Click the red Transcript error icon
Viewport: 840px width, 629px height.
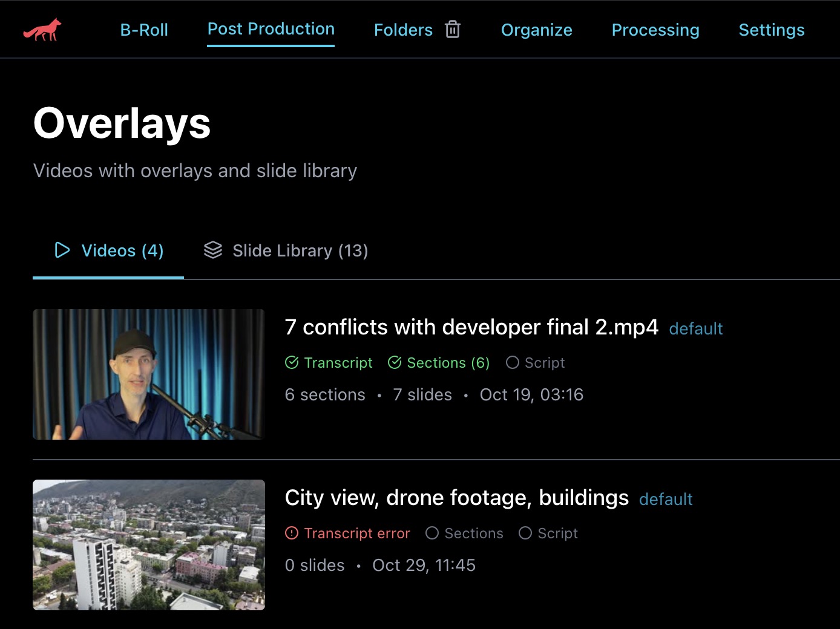tap(292, 533)
